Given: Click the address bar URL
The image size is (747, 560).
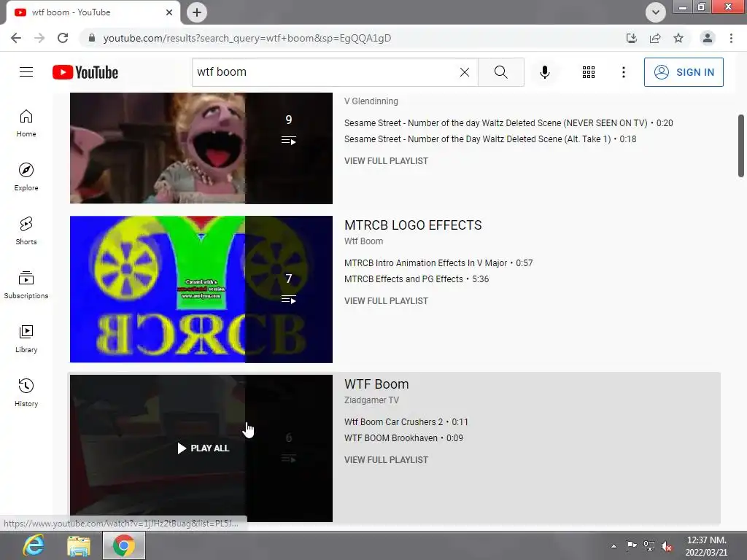Looking at the screenshot, I should click(247, 38).
